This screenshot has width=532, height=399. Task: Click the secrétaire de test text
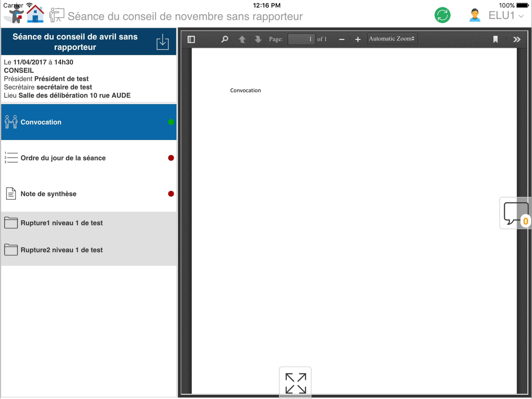click(x=64, y=87)
